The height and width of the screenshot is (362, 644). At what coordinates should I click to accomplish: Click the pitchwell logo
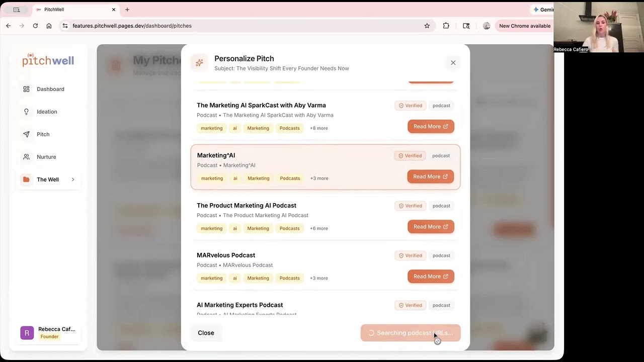[48, 60]
